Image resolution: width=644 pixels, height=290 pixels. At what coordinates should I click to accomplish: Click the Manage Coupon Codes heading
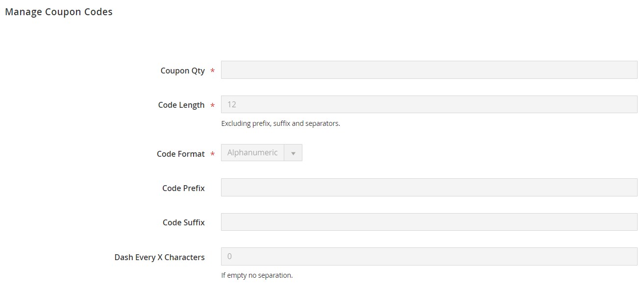coord(59,12)
